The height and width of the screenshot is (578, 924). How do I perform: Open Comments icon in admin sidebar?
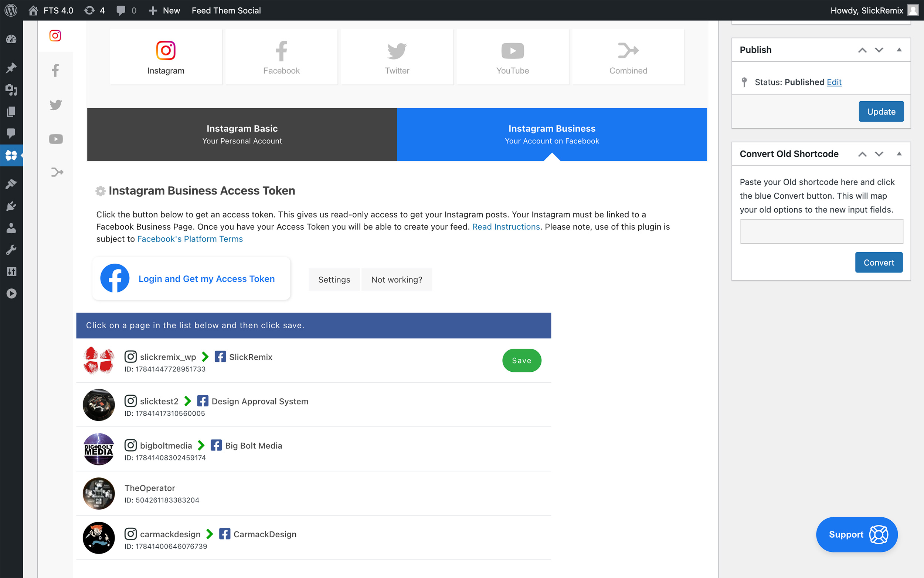11,133
